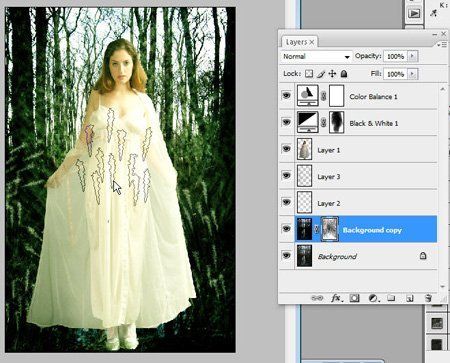Screen dimensions: 450x363
Task: Click the Color Balance 1 adjustment thumbnail
Action: (307, 96)
